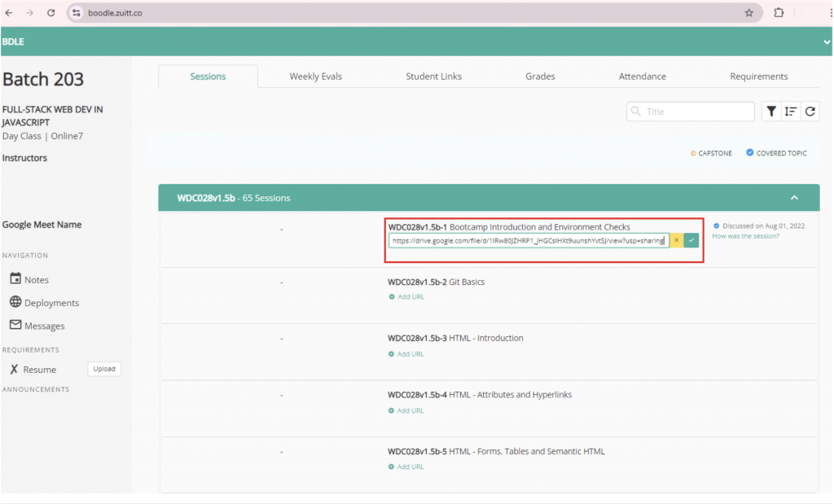Expand the top-right header dropdown chevron
Viewport: 834px width, 504px height.
point(827,42)
